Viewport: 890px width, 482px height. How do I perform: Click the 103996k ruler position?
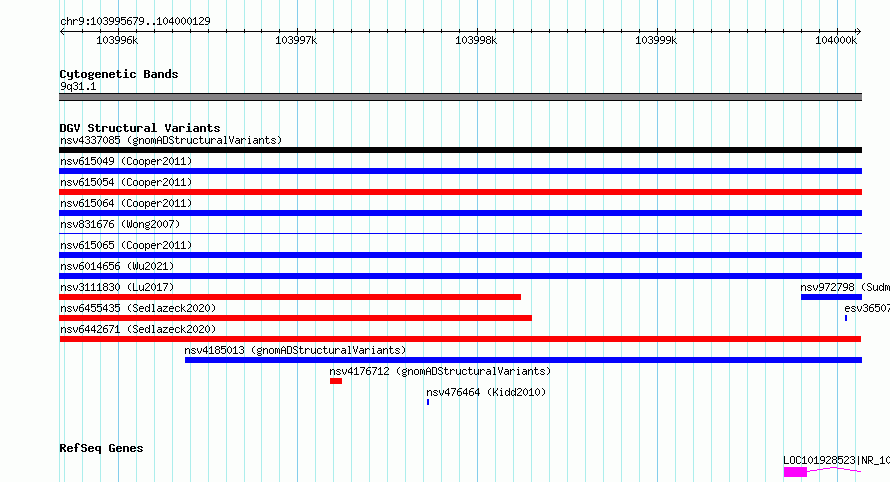click(x=117, y=40)
